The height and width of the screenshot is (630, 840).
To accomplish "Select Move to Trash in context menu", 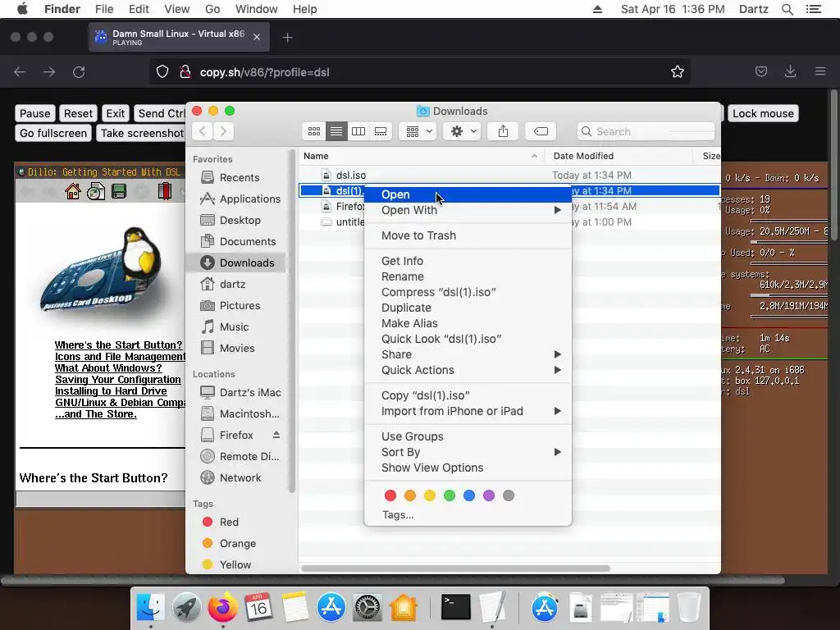I will (468, 235).
